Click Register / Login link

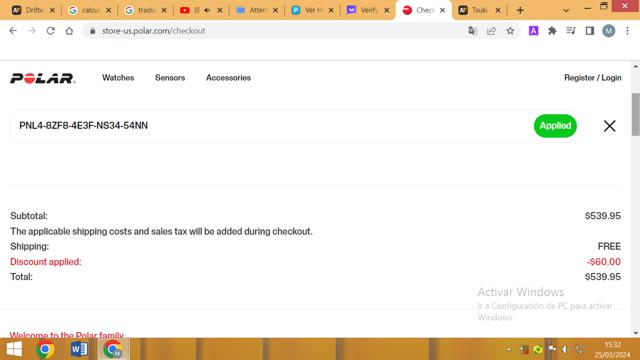[x=593, y=78]
